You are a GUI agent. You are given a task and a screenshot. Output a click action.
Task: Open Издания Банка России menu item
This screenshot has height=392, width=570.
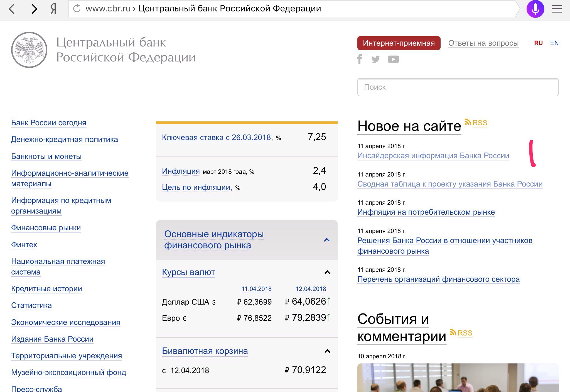click(x=52, y=339)
